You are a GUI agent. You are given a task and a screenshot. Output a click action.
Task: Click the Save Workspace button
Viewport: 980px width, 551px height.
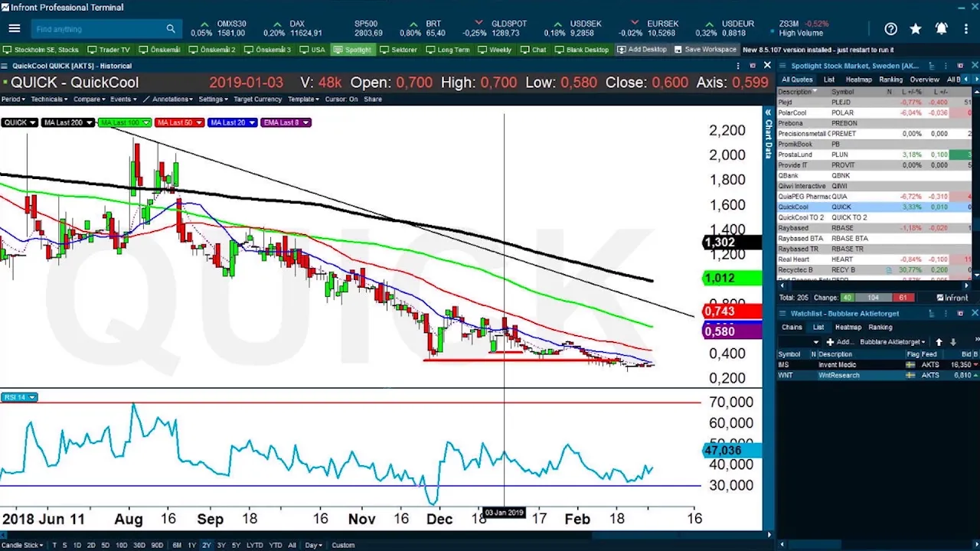point(705,50)
